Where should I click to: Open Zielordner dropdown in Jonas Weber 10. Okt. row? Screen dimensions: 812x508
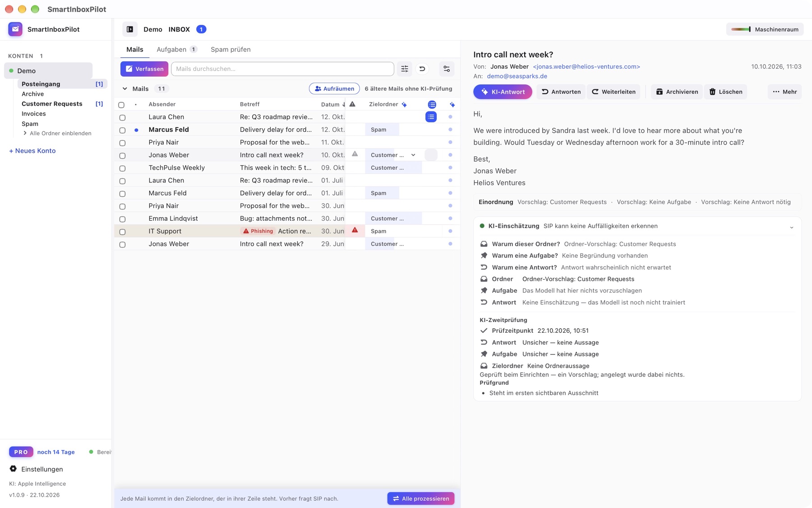[413, 155]
